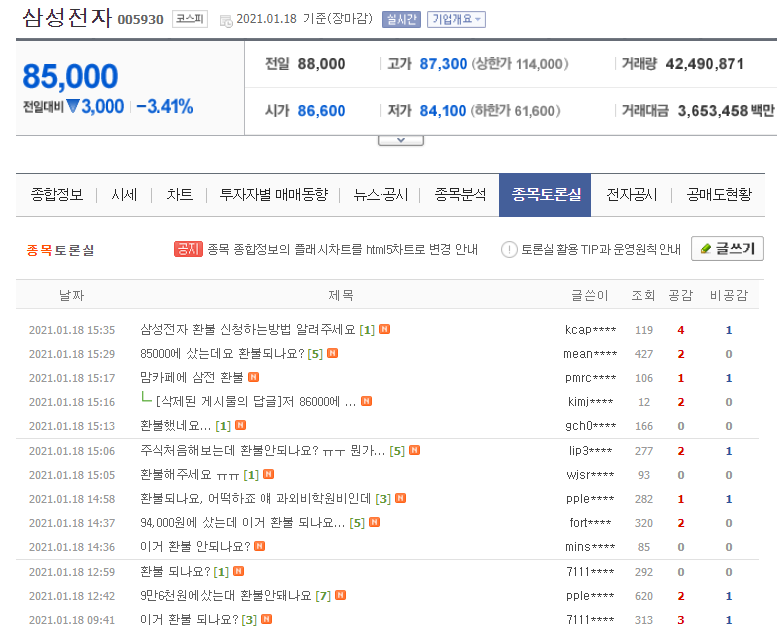The image size is (777, 638).
Task: Click author mean****
Action: point(590,354)
